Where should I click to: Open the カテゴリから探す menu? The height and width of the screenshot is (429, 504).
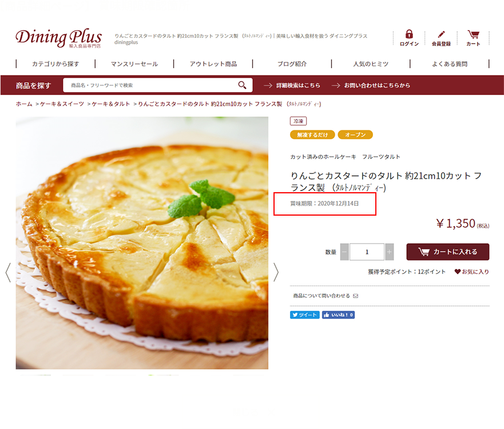point(55,64)
